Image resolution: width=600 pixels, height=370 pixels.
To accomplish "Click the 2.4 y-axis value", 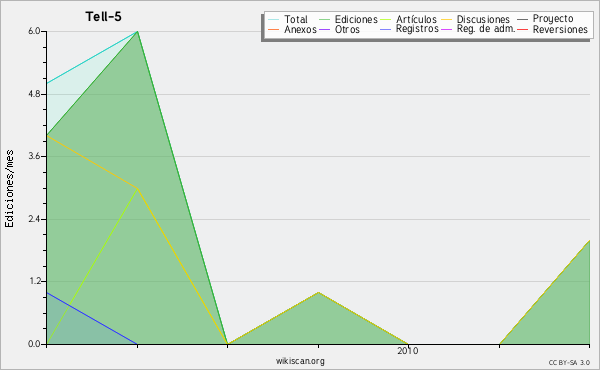I will click(34, 219).
